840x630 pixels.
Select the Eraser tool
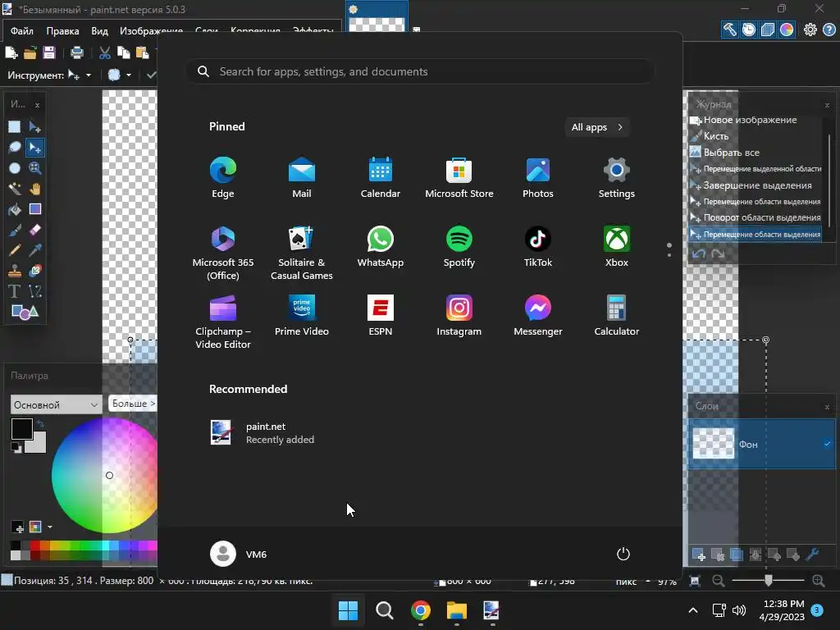pos(34,230)
